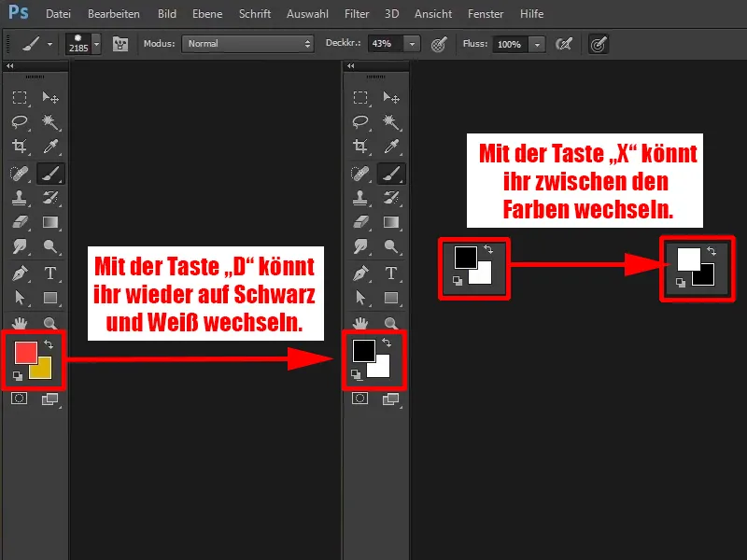The image size is (747, 560).
Task: Select the Crop tool in the right toolbox
Action: 360,147
